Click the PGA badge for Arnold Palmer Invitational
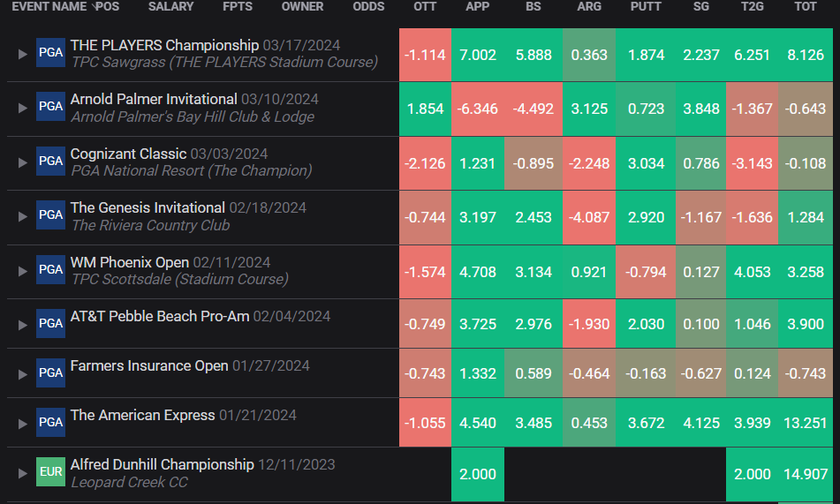 51,106
